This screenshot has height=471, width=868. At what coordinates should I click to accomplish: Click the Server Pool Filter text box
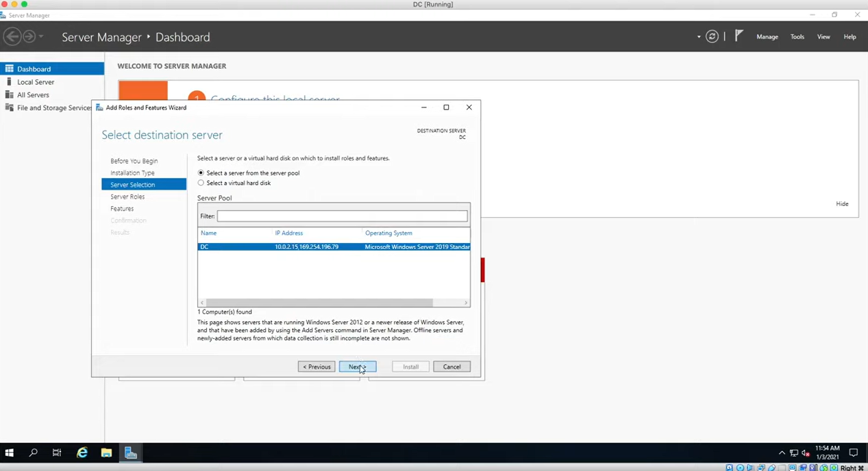click(343, 216)
